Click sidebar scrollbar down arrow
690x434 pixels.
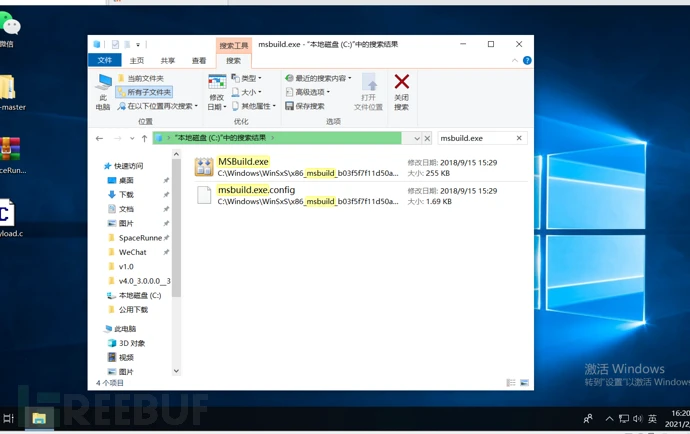coord(176,371)
